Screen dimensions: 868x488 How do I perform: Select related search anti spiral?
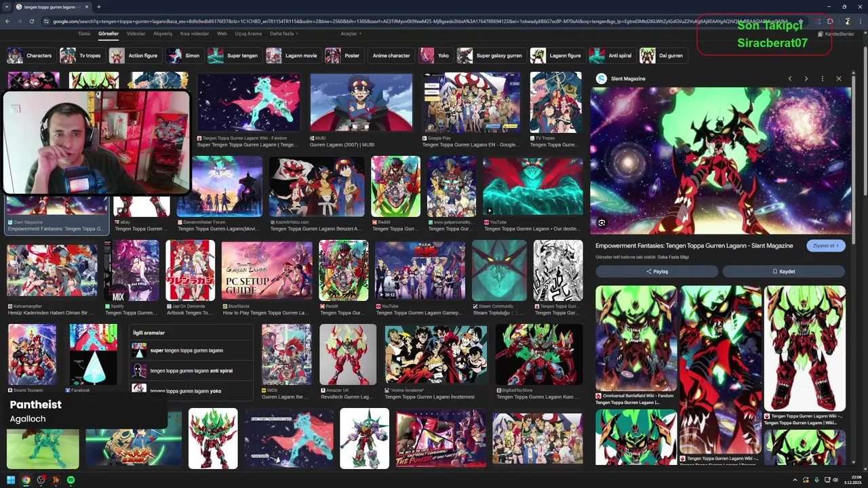(x=191, y=371)
